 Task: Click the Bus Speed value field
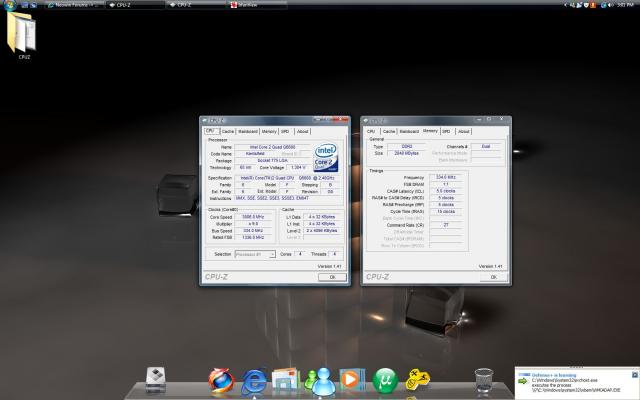253,231
